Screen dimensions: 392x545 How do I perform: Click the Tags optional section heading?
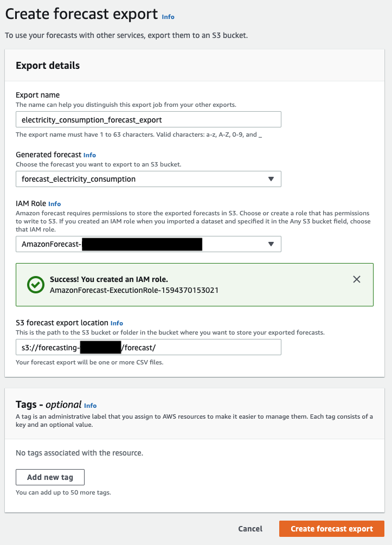click(49, 405)
